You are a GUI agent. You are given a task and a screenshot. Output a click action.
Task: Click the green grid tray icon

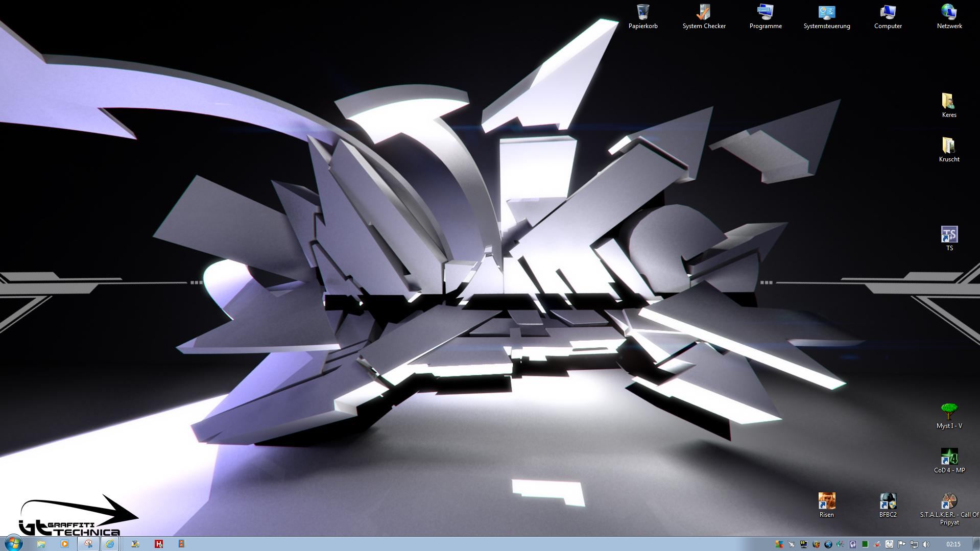(865, 544)
